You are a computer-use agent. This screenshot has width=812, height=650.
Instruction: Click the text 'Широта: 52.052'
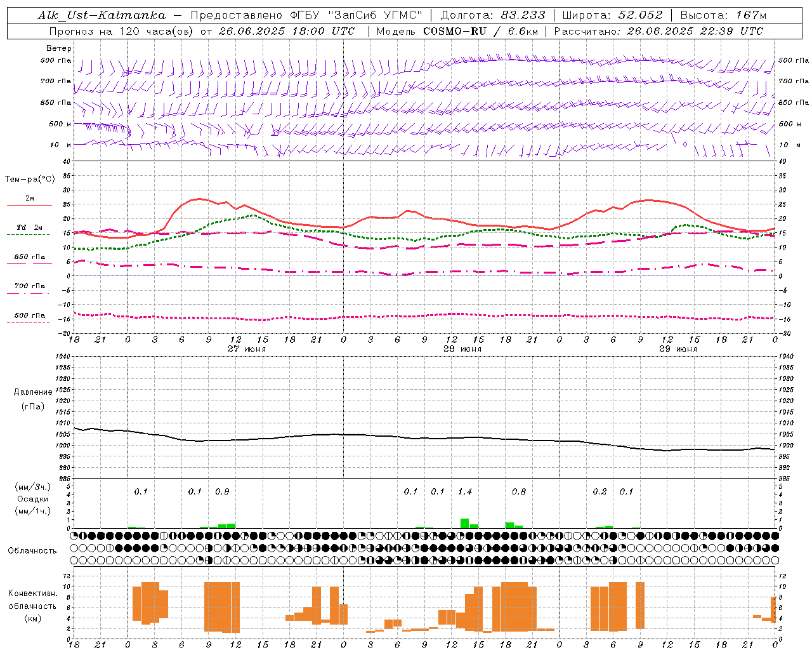(612, 15)
